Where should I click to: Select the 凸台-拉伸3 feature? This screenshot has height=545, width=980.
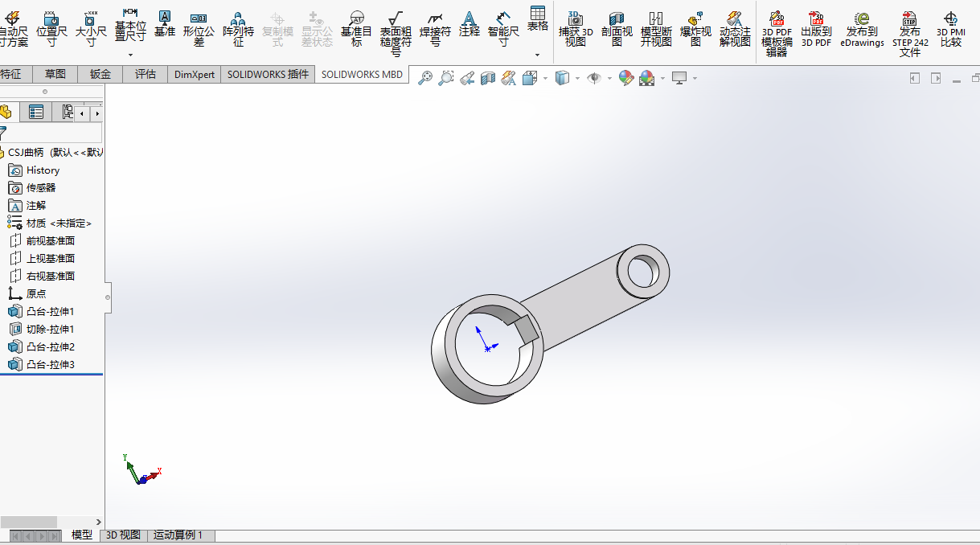(x=41, y=365)
